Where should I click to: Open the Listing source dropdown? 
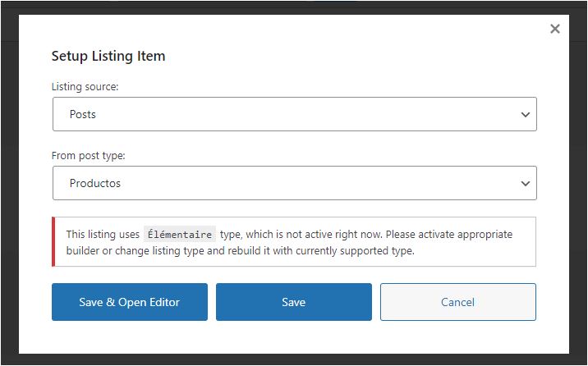[294, 114]
